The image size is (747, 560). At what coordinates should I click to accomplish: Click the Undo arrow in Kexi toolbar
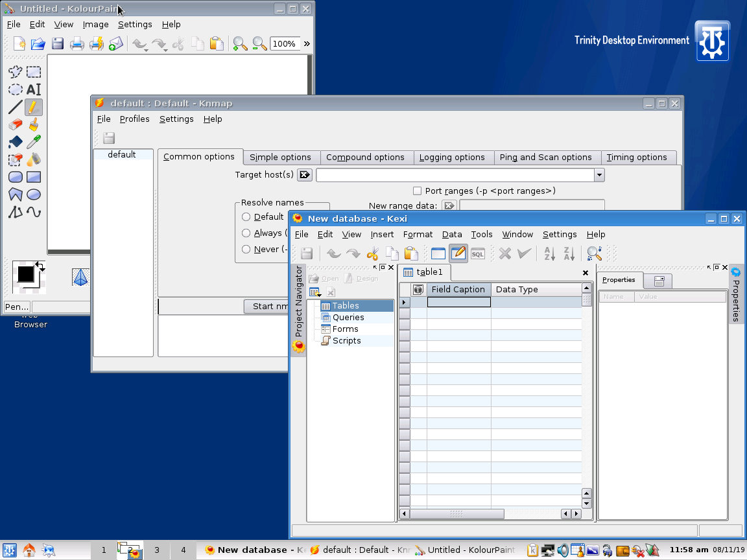point(333,253)
